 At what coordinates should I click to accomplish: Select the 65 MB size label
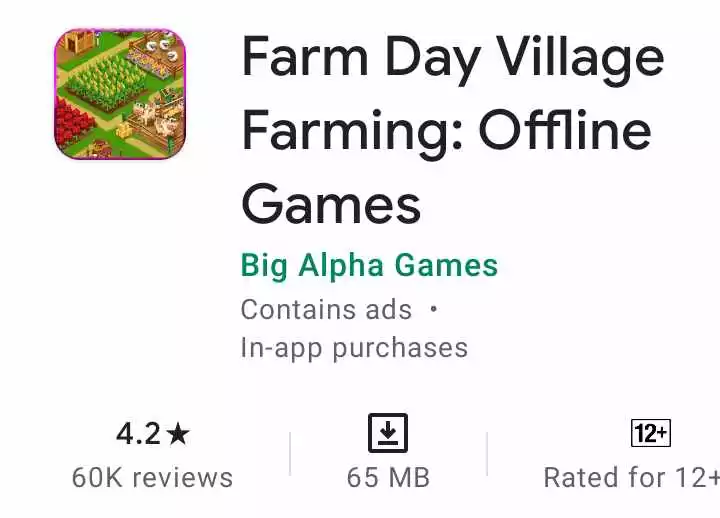coord(388,478)
